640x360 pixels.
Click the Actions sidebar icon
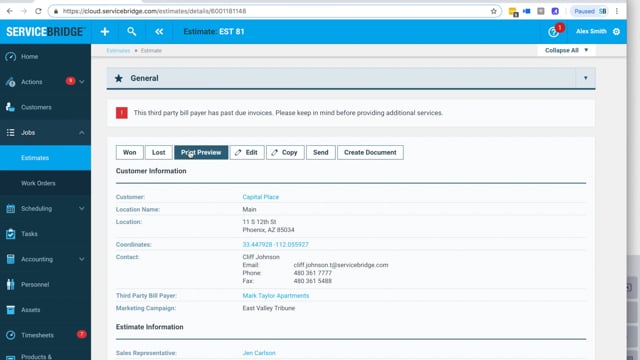pyautogui.click(x=11, y=82)
